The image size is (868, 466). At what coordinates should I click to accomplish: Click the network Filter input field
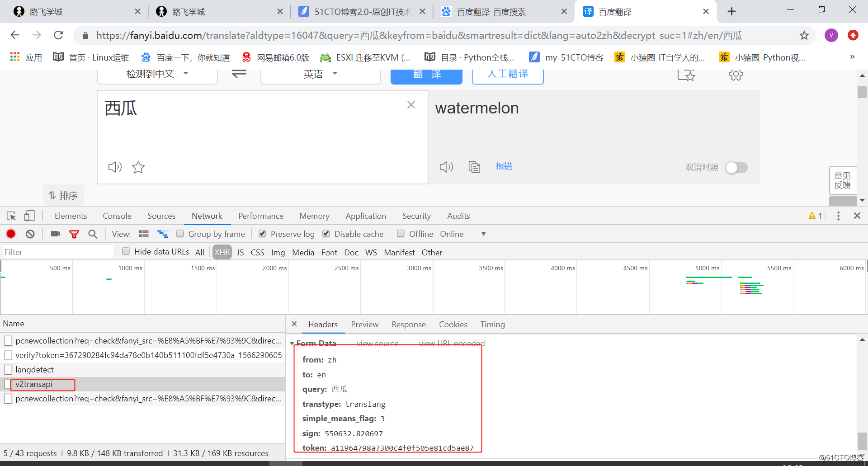(58, 252)
